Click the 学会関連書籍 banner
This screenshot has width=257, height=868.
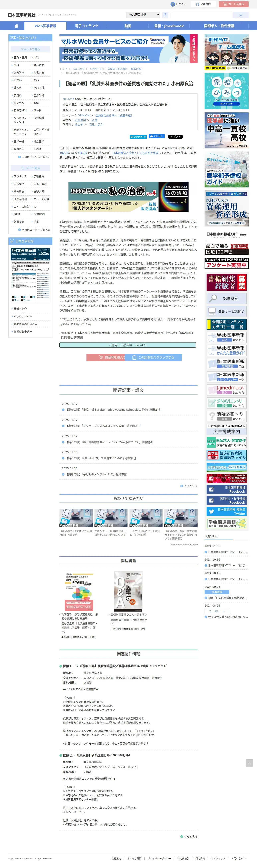[226, 523]
